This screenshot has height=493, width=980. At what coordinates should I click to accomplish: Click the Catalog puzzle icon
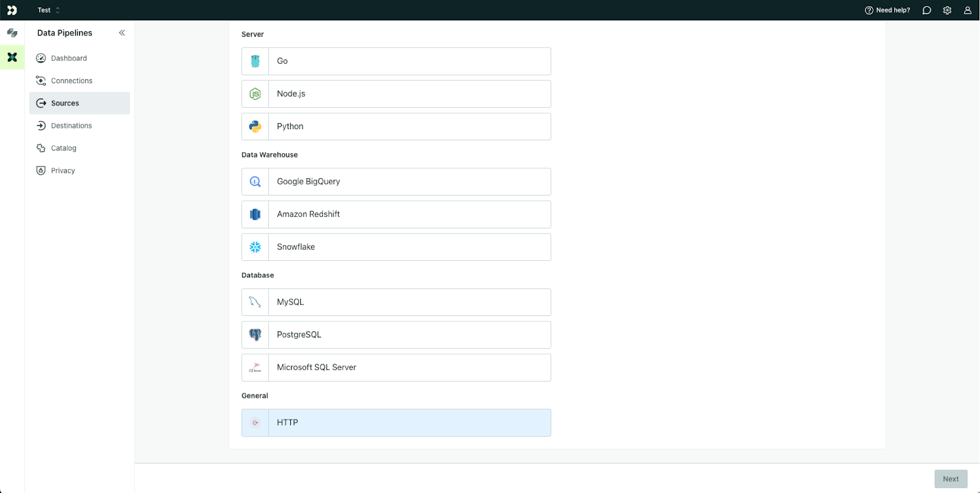pyautogui.click(x=41, y=148)
